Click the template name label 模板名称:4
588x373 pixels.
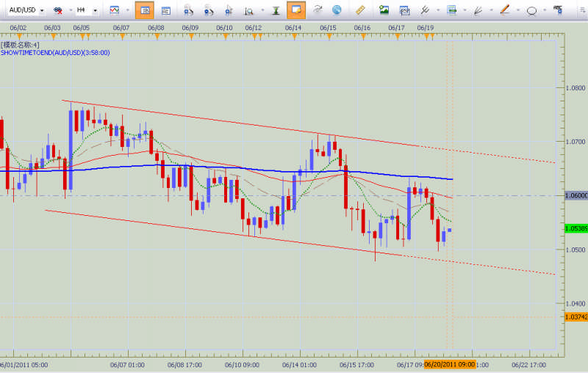(20, 46)
